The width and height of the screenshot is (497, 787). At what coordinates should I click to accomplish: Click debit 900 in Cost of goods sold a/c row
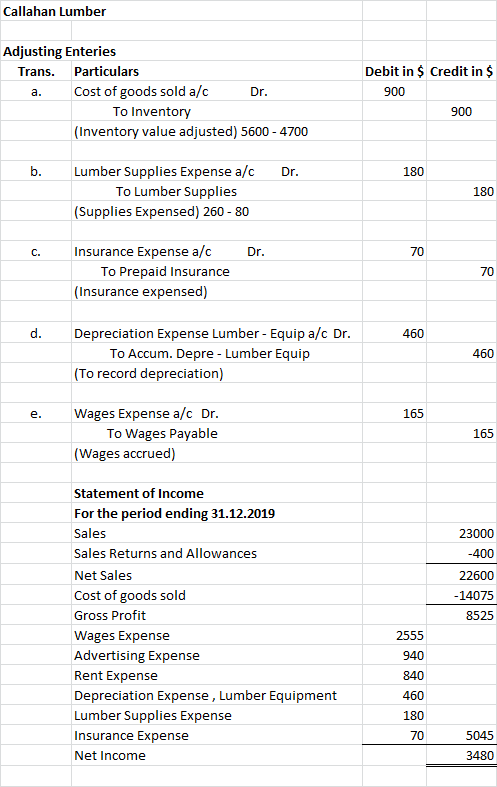(x=395, y=92)
